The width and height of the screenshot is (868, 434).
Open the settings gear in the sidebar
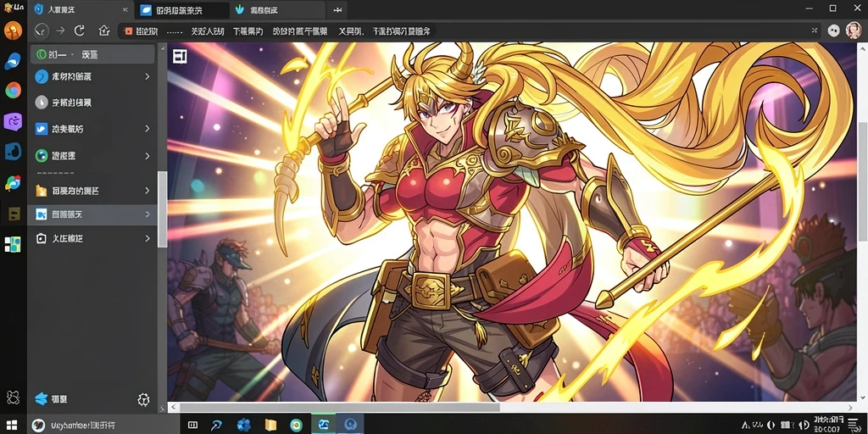point(143,399)
